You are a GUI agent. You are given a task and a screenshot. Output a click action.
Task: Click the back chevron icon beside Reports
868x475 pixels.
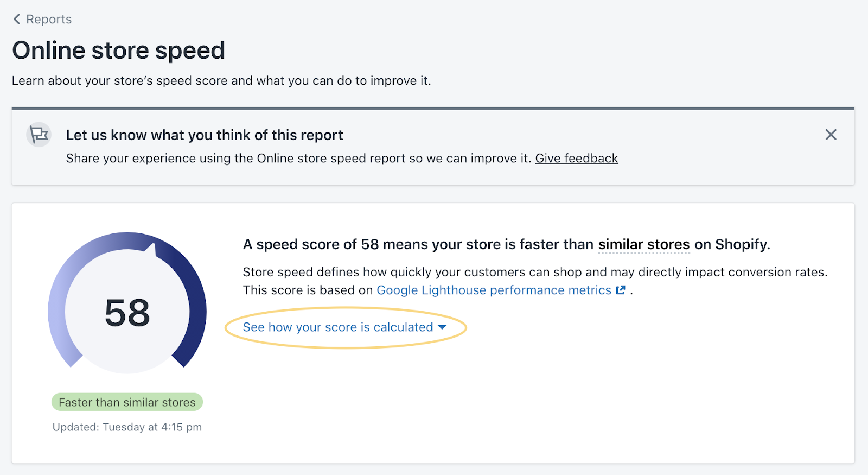pyautogui.click(x=17, y=20)
